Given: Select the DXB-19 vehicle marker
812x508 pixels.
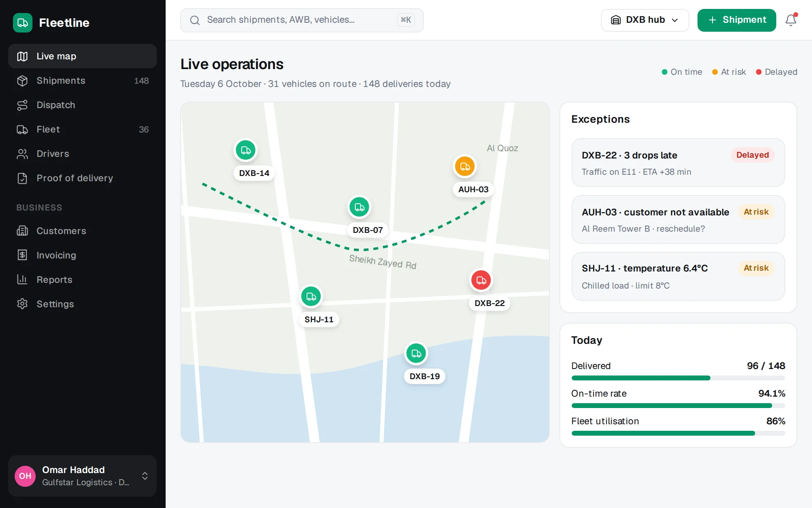Looking at the screenshot, I should click(x=416, y=353).
